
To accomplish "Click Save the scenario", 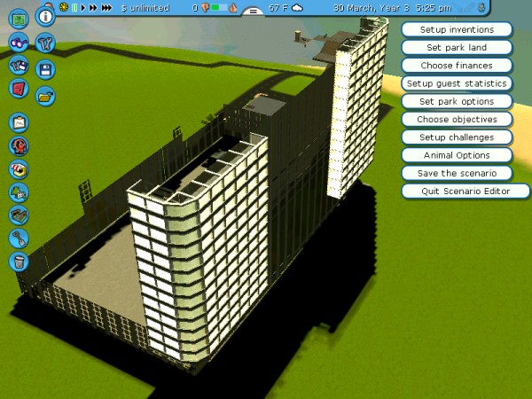I will [457, 174].
